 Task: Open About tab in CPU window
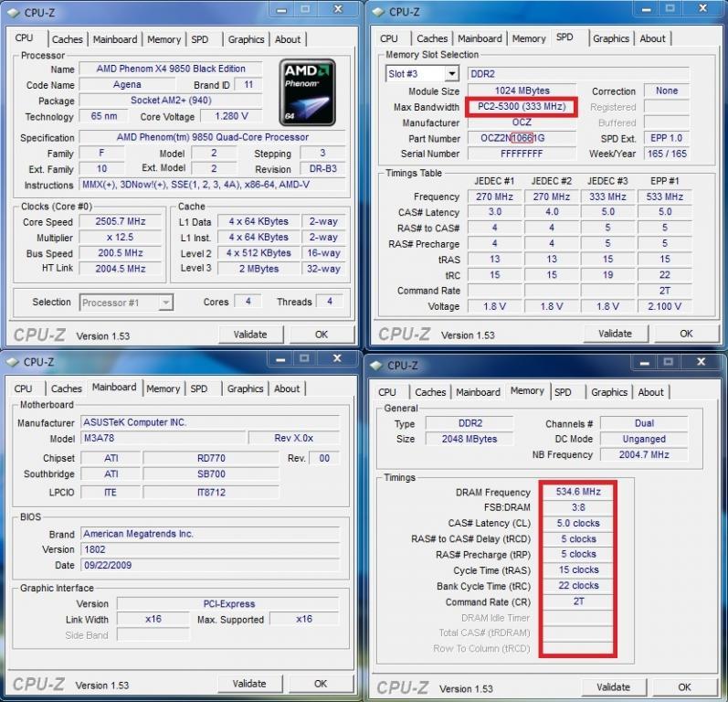pyautogui.click(x=288, y=39)
